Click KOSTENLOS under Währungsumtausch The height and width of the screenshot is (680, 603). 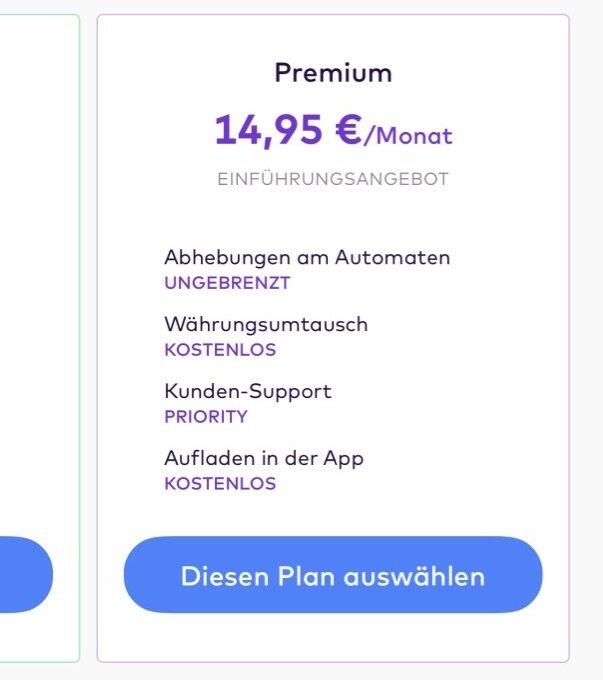point(220,350)
